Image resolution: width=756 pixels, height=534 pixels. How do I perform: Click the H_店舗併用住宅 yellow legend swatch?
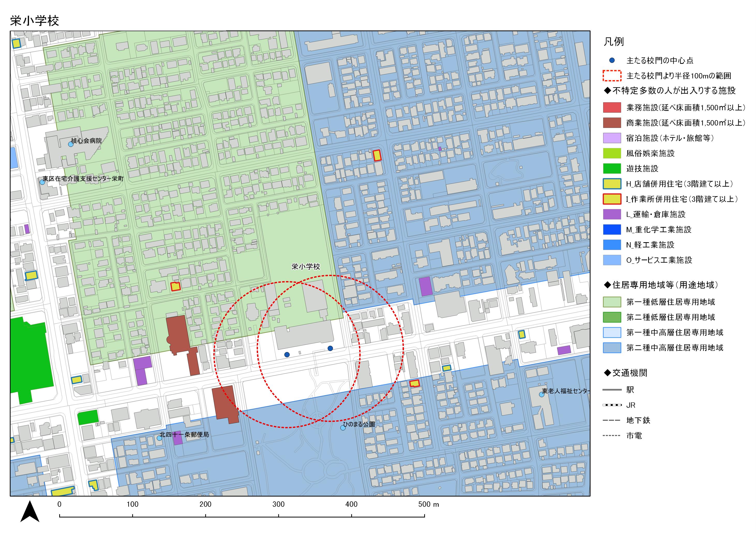(612, 184)
